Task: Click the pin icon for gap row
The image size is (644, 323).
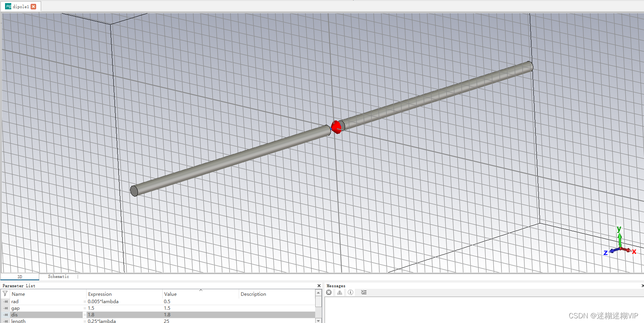Action: pos(6,308)
